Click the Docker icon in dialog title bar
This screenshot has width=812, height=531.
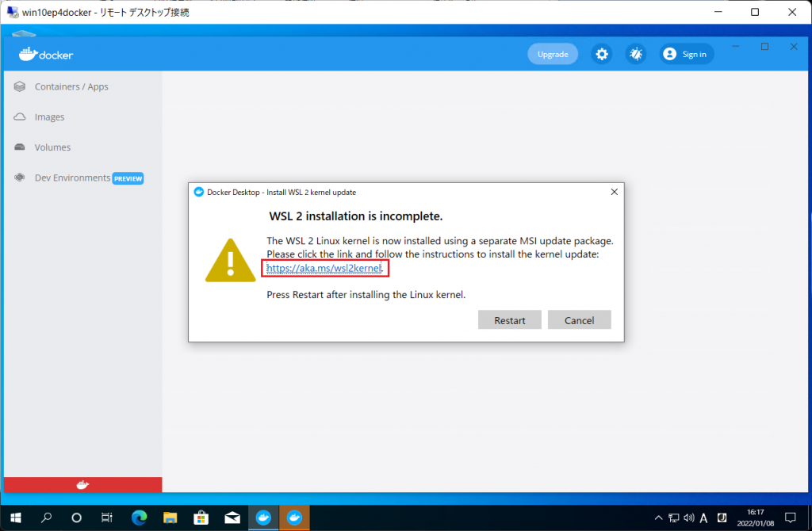coord(198,192)
